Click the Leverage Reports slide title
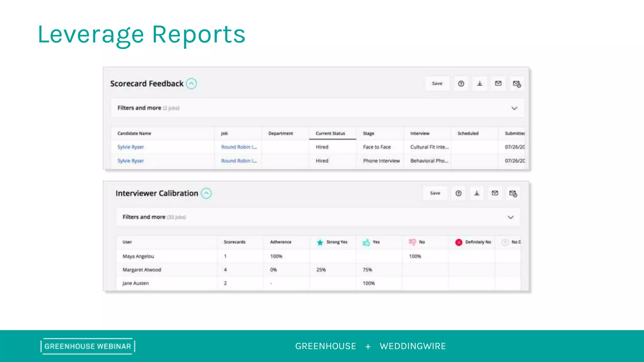This screenshot has width=644, height=362. pyautogui.click(x=142, y=35)
